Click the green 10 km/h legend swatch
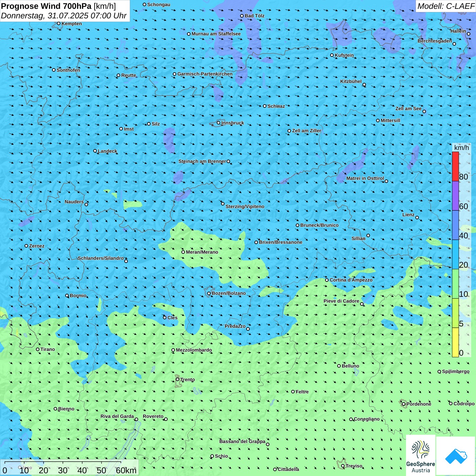The width and height of the screenshot is (476, 476). click(x=455, y=284)
